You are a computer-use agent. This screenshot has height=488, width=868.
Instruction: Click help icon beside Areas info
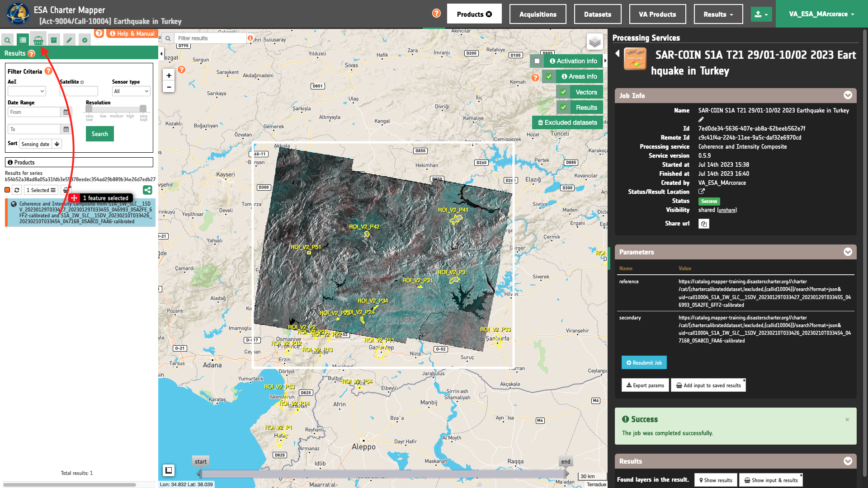(535, 77)
